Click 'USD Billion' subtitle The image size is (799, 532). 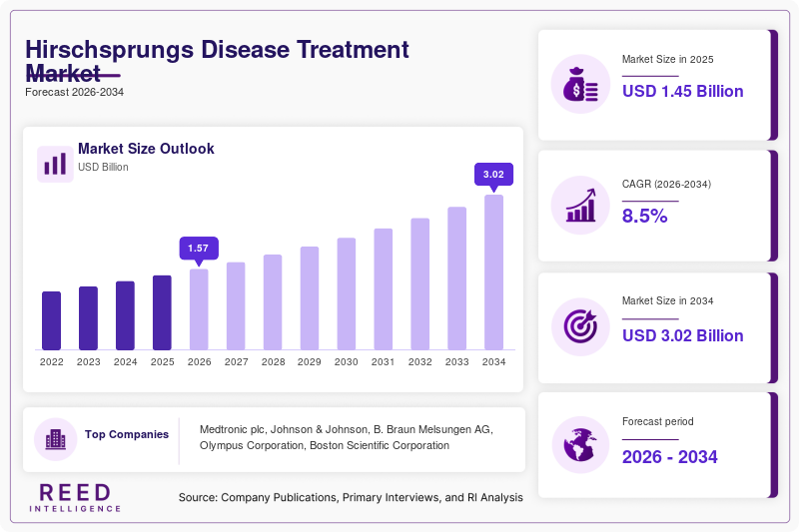103,167
